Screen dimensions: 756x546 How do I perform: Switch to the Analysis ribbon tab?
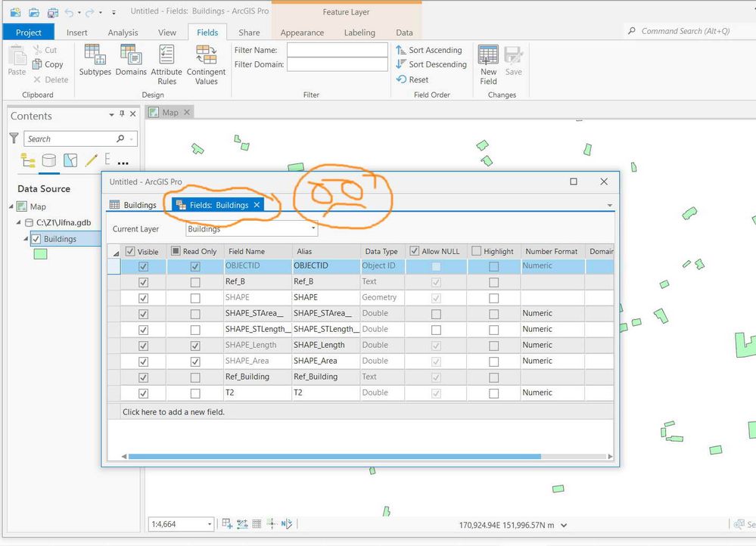[x=123, y=33]
